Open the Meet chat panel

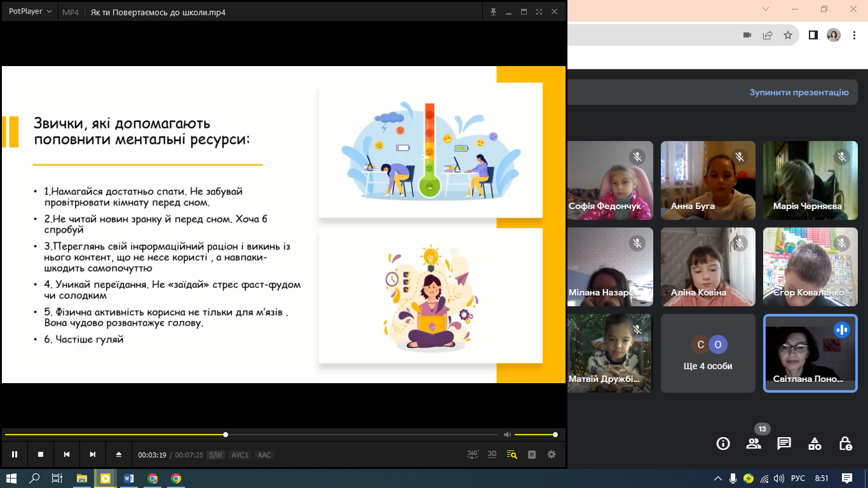[x=784, y=444]
